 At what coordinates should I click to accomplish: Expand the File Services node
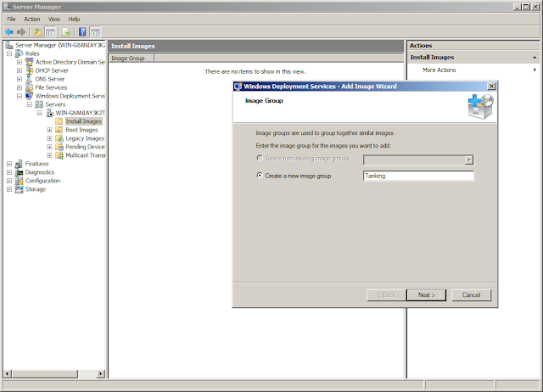click(20, 87)
